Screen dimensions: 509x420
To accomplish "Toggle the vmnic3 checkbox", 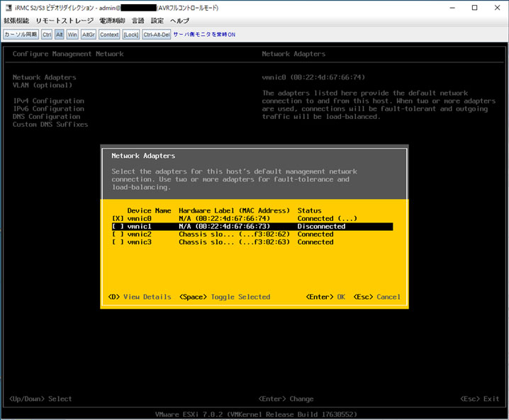I will tap(118, 242).
